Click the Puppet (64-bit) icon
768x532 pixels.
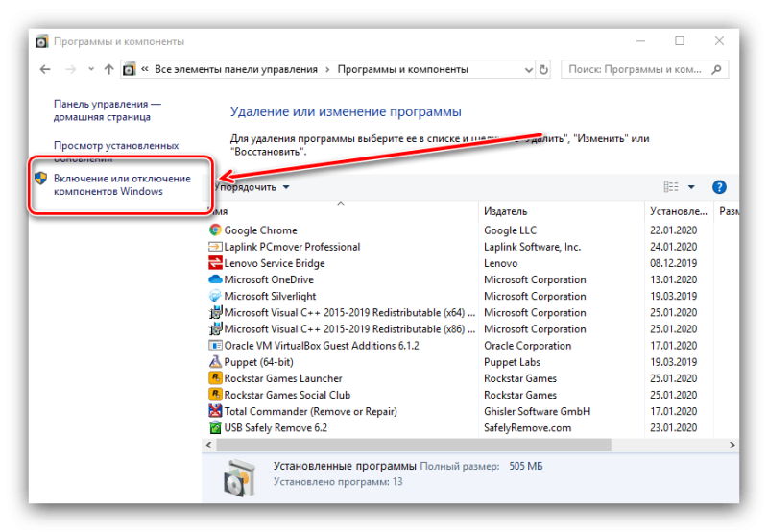click(215, 362)
